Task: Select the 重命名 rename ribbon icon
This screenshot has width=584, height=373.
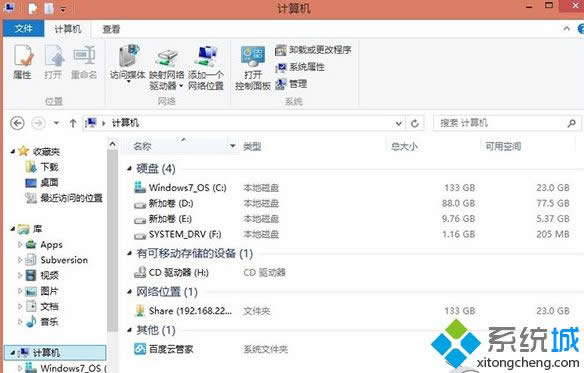Action: (84, 62)
